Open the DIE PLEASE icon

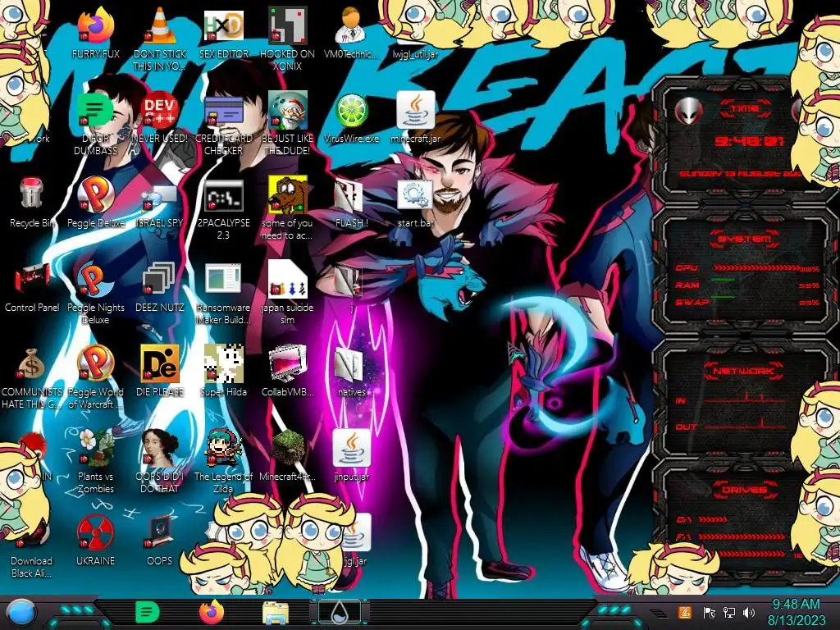(160, 363)
